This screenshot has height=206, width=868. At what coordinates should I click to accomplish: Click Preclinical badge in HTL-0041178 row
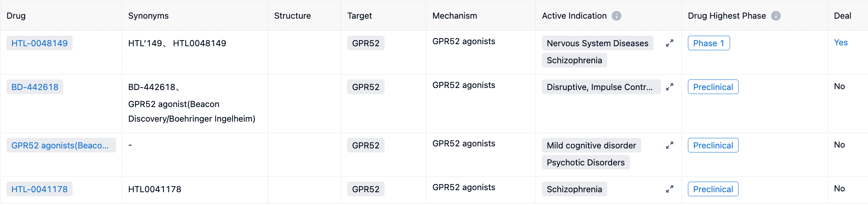click(713, 189)
